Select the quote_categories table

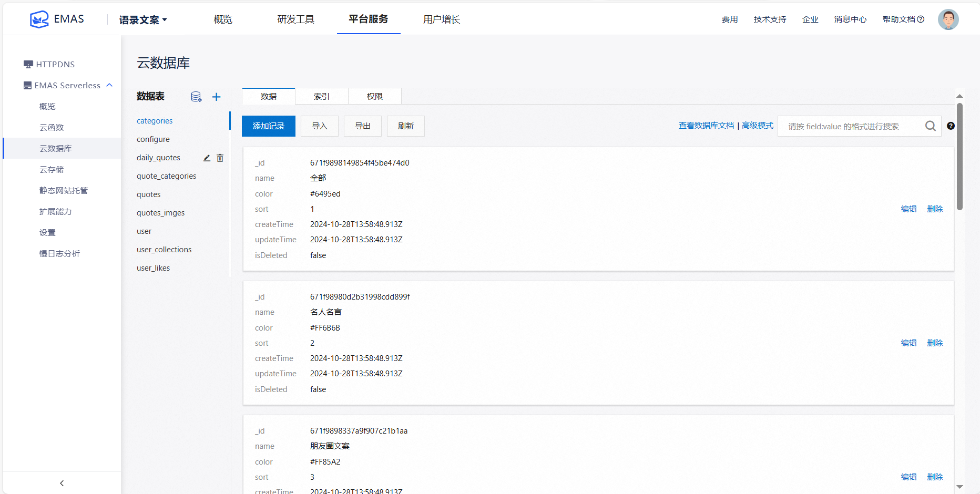point(166,176)
